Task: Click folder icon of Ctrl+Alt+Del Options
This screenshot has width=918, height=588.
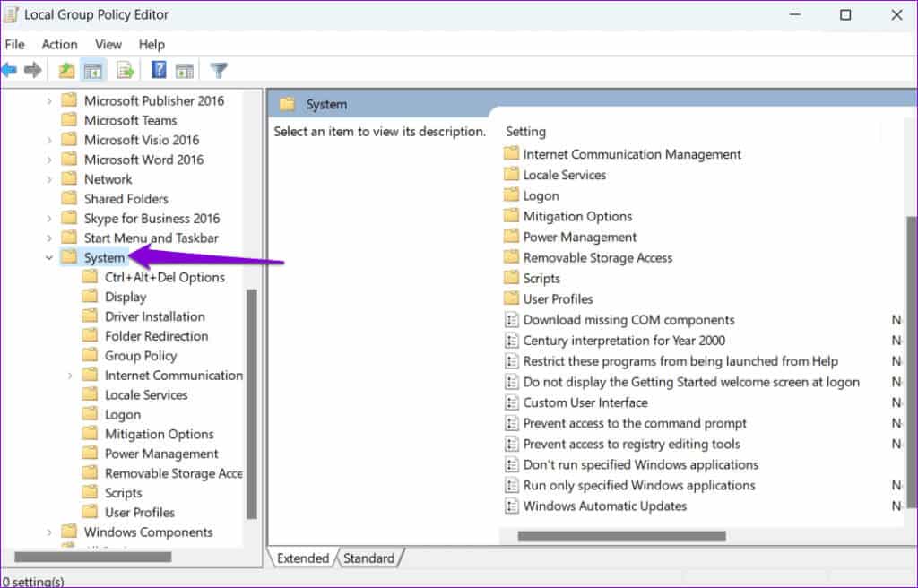Action: pyautogui.click(x=90, y=276)
